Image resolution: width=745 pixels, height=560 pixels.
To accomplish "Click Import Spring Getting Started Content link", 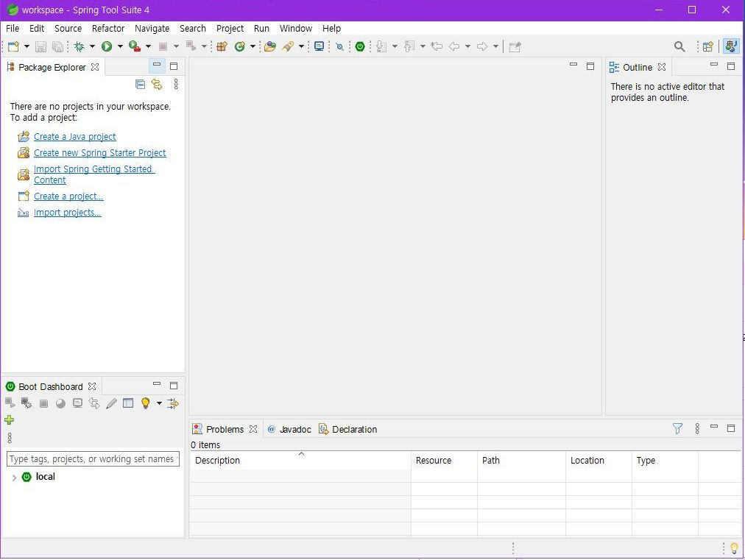I will [94, 174].
